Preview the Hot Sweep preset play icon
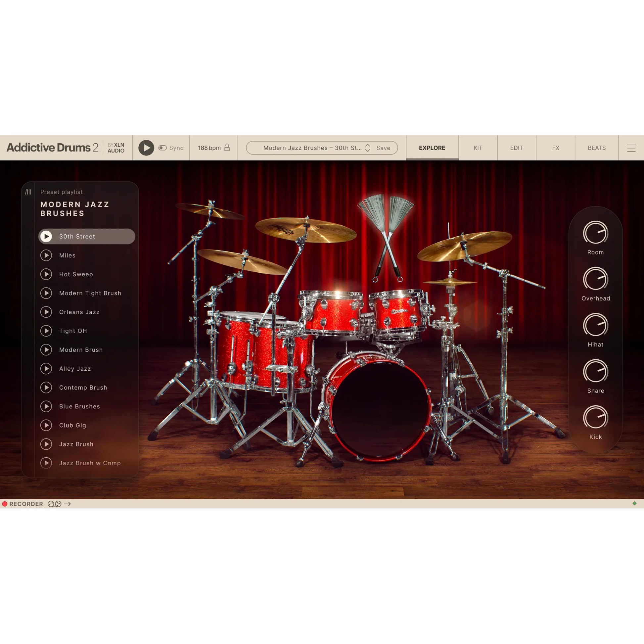The image size is (644, 644). click(46, 274)
